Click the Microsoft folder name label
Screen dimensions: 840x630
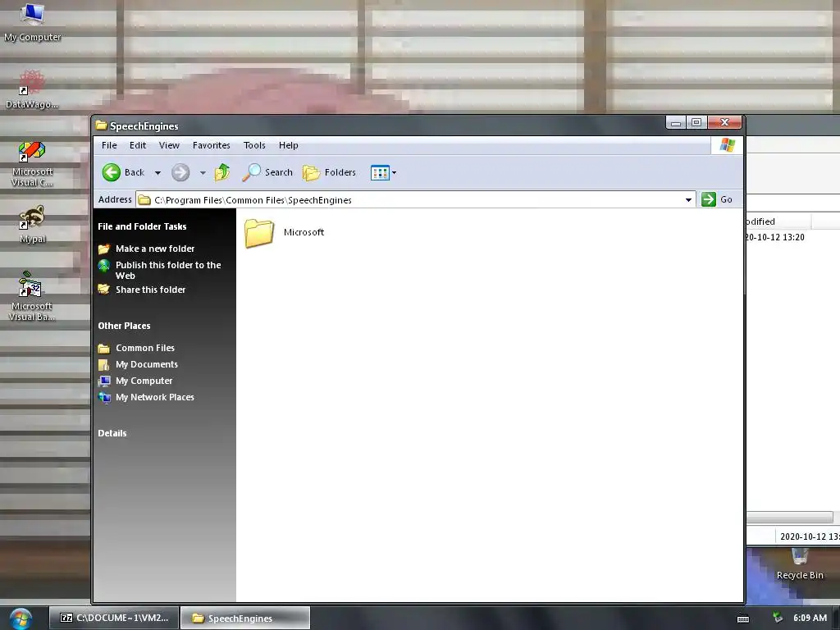click(304, 232)
